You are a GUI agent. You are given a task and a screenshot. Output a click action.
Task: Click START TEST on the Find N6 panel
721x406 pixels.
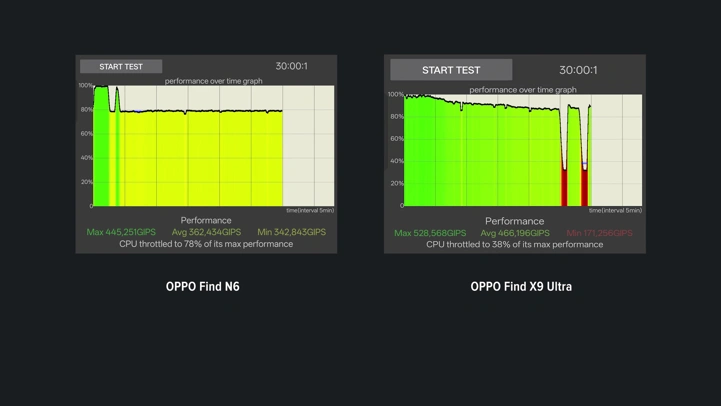121,67
